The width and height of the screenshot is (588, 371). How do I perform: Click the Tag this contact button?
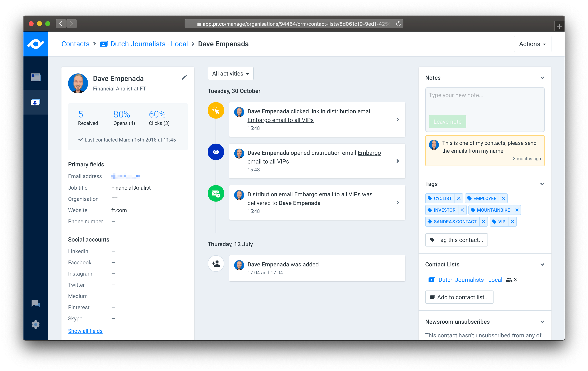tap(456, 240)
